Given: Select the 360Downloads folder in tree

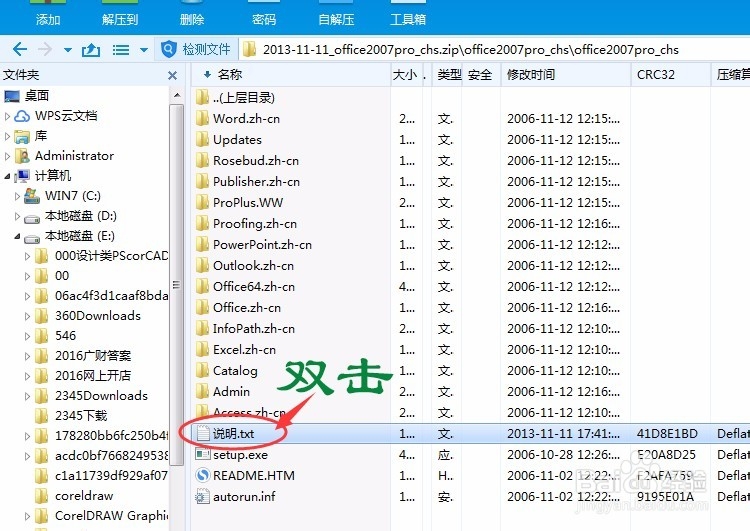Looking at the screenshot, I should pos(98,316).
